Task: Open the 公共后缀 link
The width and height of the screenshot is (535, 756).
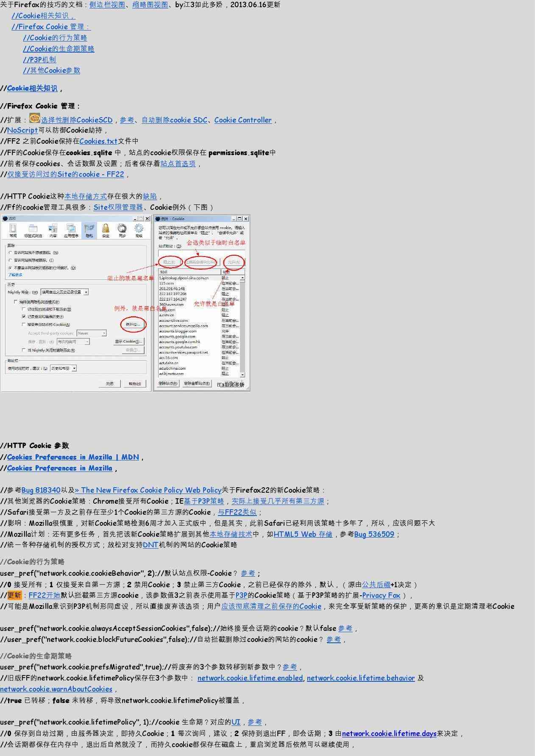Action: (376, 585)
